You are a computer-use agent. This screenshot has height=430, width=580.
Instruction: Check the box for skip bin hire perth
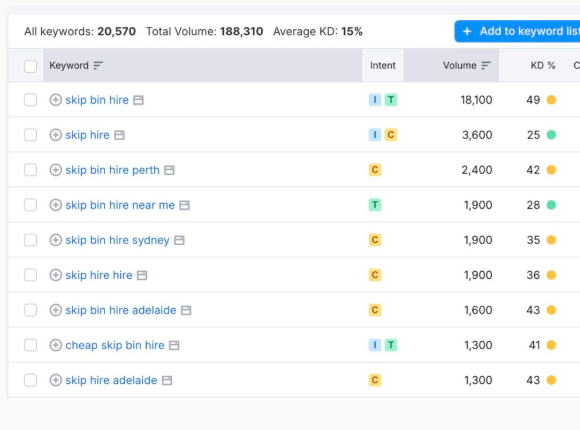click(30, 170)
